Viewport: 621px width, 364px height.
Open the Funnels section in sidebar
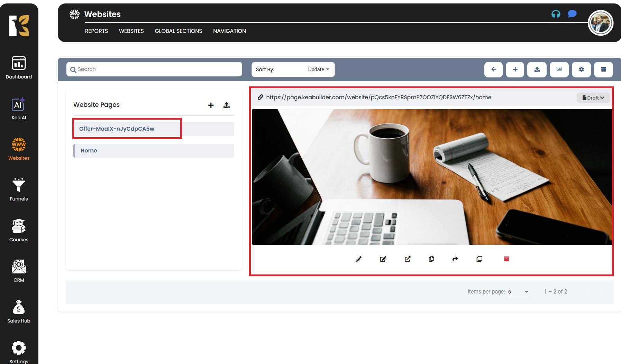pyautogui.click(x=19, y=189)
